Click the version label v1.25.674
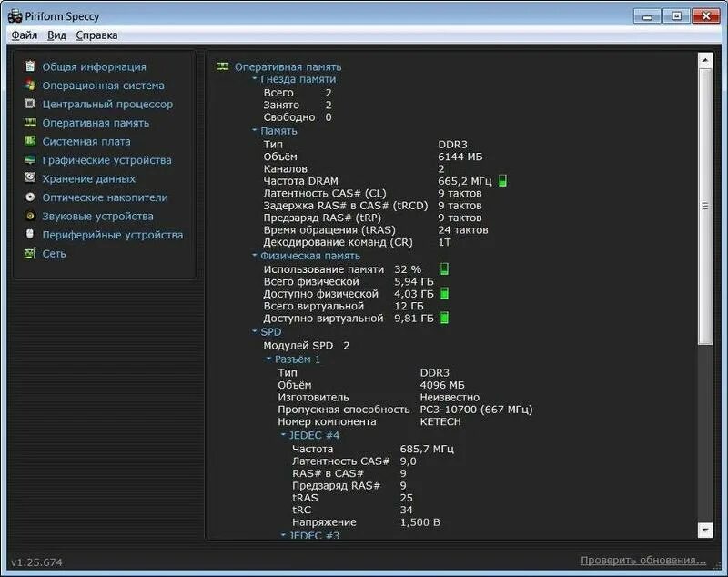This screenshot has width=728, height=577. click(x=36, y=562)
